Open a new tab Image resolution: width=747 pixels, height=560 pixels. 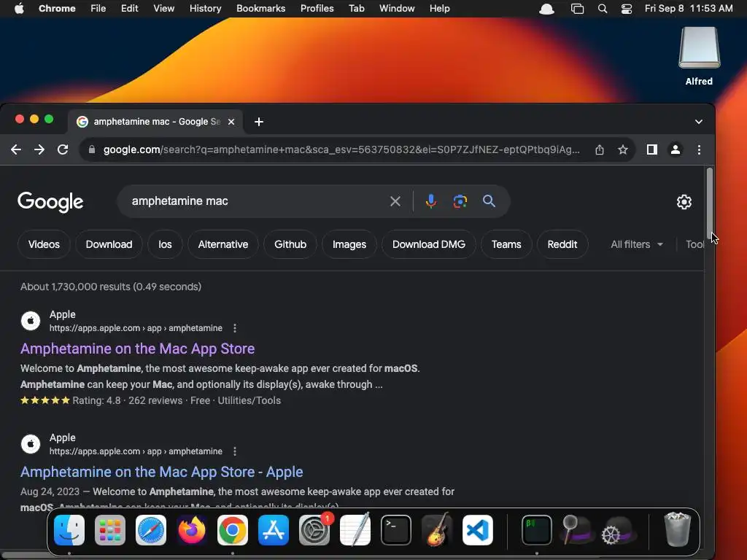[x=259, y=122]
